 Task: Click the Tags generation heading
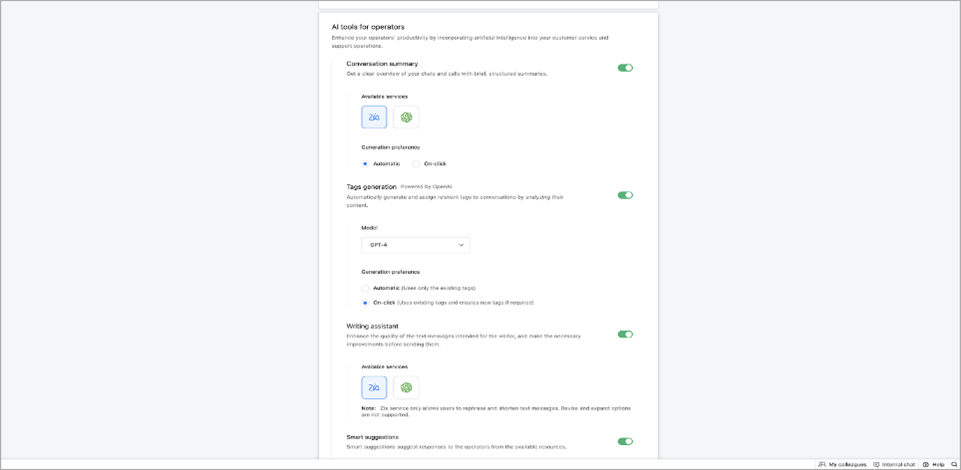coord(371,186)
